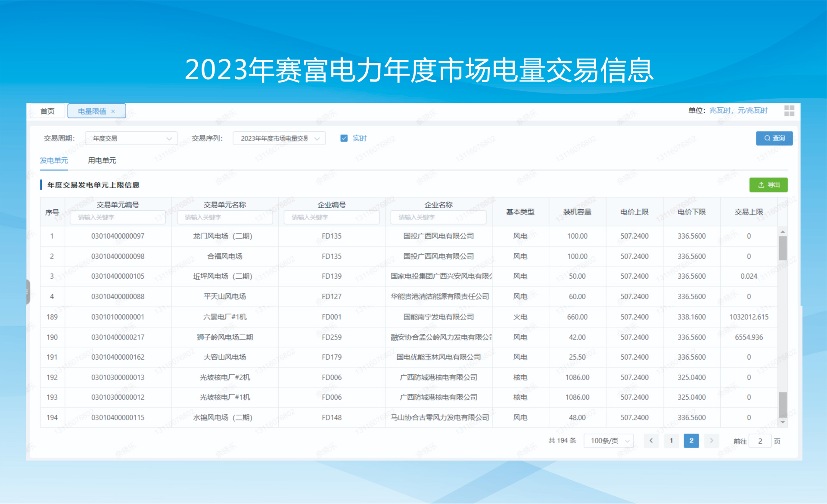Focus the 交易单元名称 keyword filter field
The image size is (827, 504).
coord(225,218)
